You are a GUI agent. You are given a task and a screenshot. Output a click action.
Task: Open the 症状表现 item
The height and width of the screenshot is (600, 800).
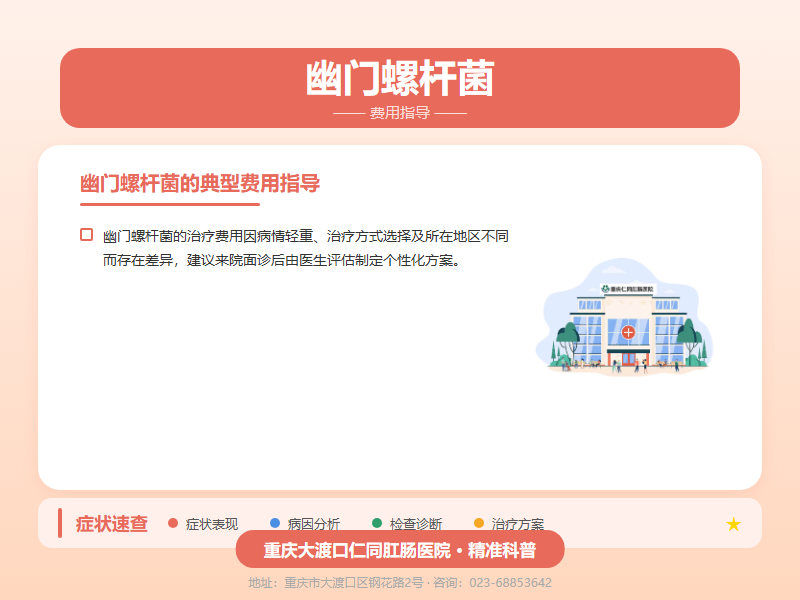(x=212, y=524)
